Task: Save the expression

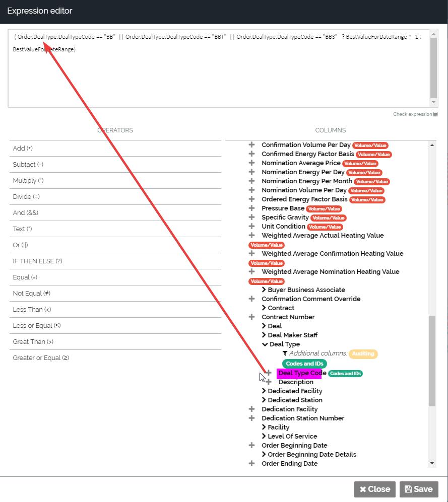Action: tap(419, 489)
